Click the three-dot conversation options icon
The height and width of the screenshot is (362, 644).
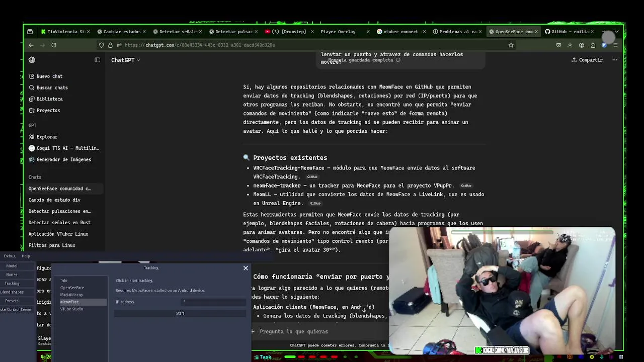615,60
